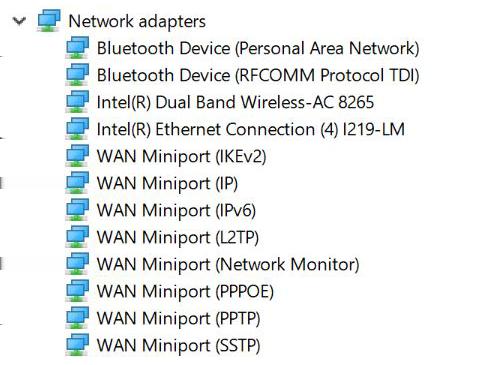Click the Intel Ethernet Connection I219-LM icon
The height and width of the screenshot is (365, 496).
click(77, 129)
